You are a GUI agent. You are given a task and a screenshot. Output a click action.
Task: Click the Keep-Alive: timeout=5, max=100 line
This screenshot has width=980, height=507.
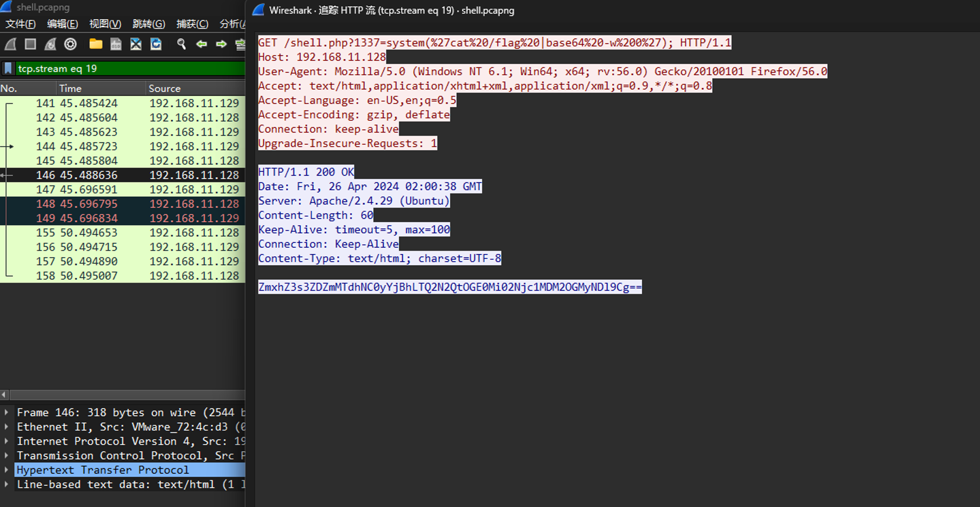click(354, 230)
